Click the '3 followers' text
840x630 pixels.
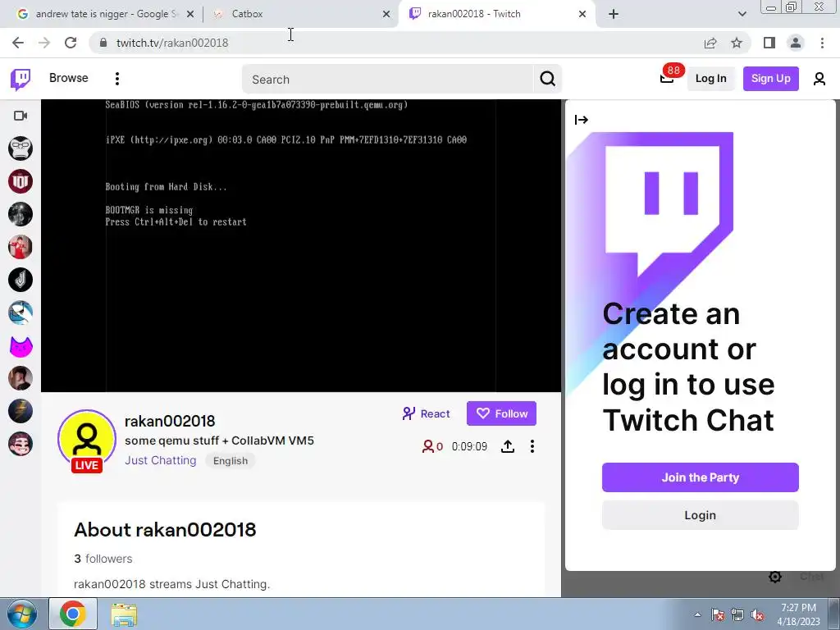[103, 559]
